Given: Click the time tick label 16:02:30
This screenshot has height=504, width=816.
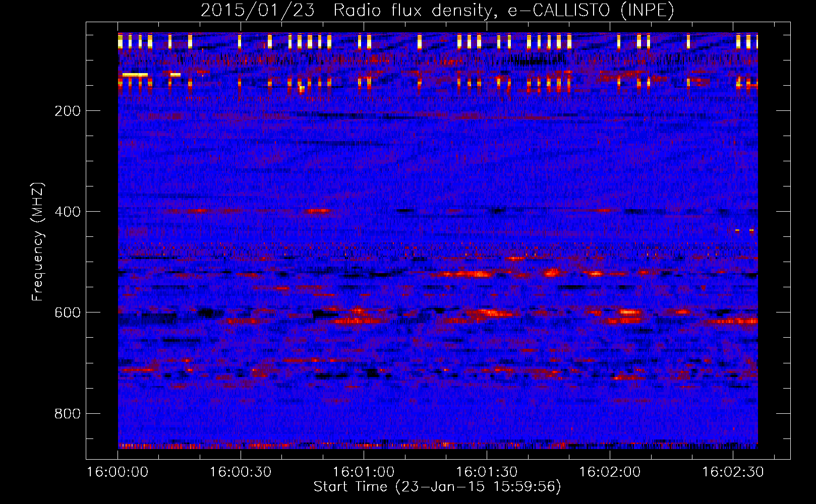Looking at the screenshot, I should [733, 472].
